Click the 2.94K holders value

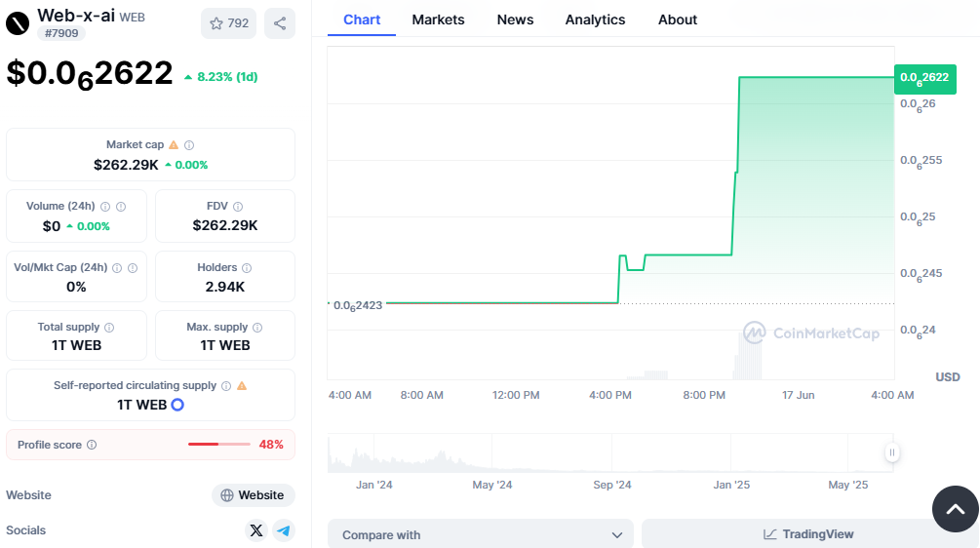click(225, 287)
